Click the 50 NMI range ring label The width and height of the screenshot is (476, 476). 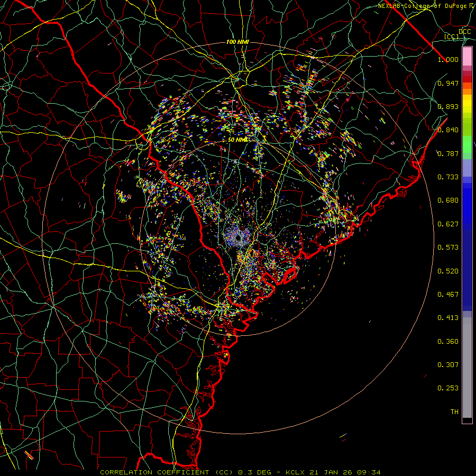pyautogui.click(x=237, y=140)
